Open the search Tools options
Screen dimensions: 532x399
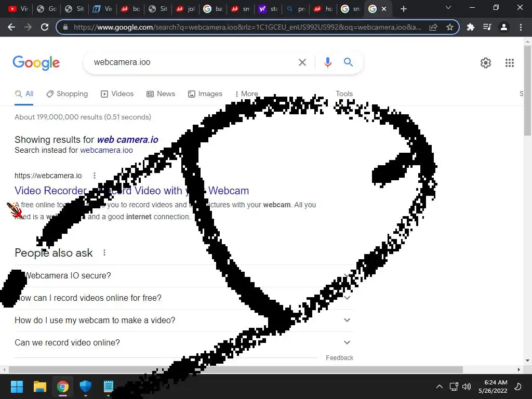(x=344, y=94)
